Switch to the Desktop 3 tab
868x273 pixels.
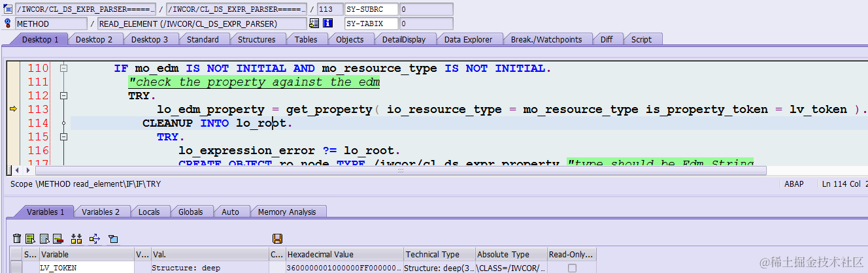(150, 39)
